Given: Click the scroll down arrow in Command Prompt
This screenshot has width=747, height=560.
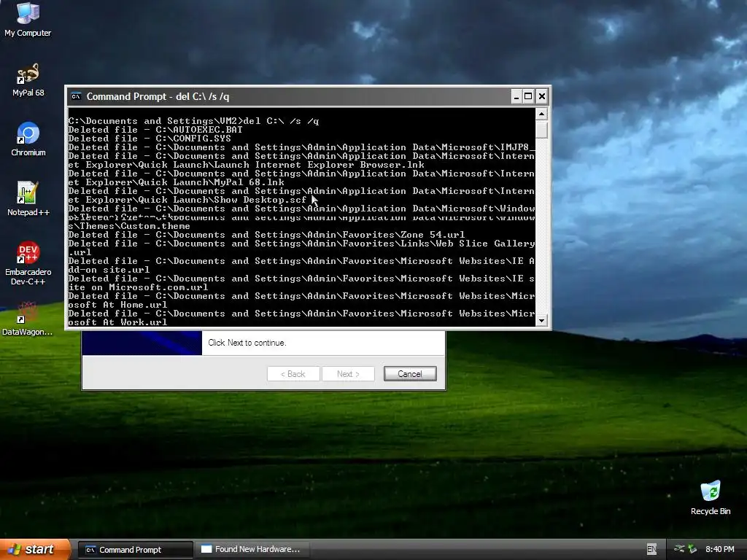Looking at the screenshot, I should (541, 321).
